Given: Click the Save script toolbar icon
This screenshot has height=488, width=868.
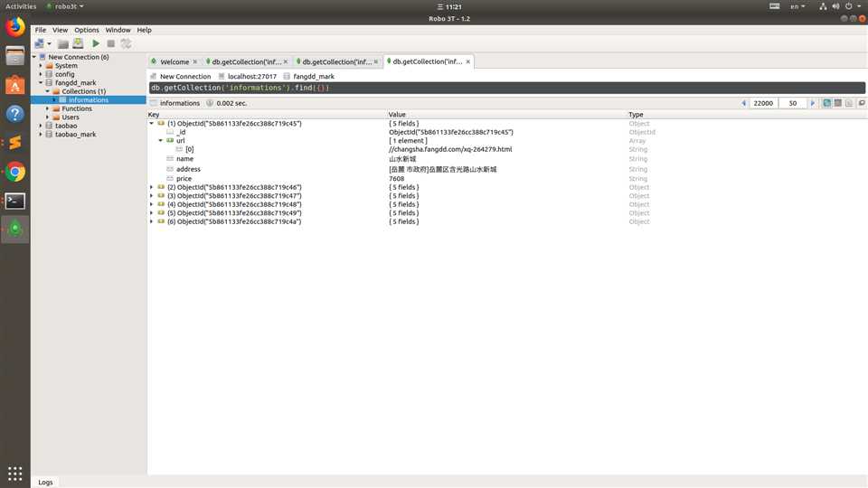Looking at the screenshot, I should tap(78, 43).
